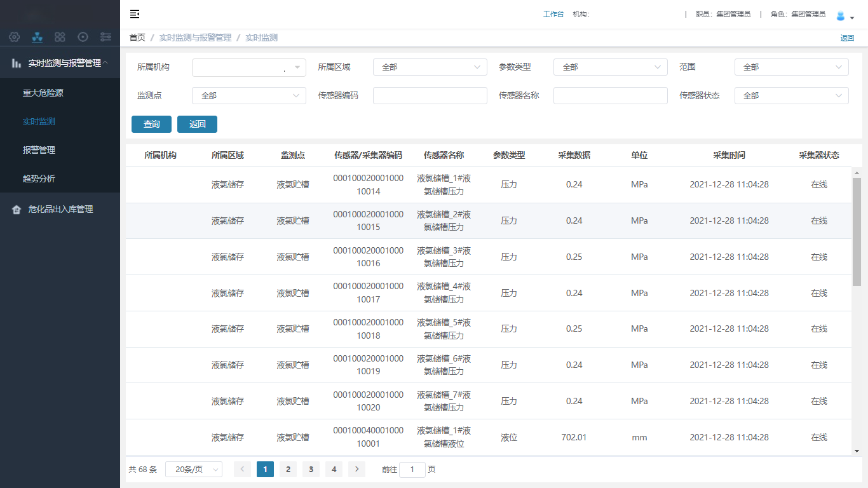This screenshot has width=868, height=488.
Task: Click the gear settings icon in sidebar
Action: point(15,37)
